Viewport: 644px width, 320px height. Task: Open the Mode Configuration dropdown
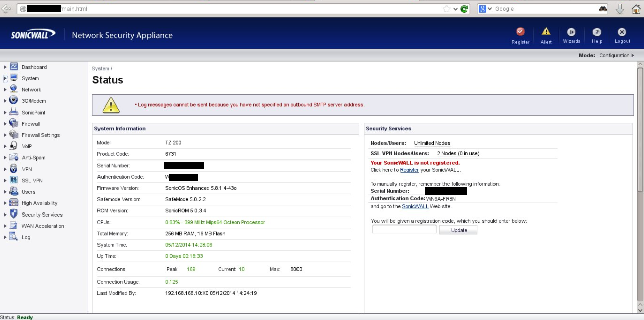[616, 56]
